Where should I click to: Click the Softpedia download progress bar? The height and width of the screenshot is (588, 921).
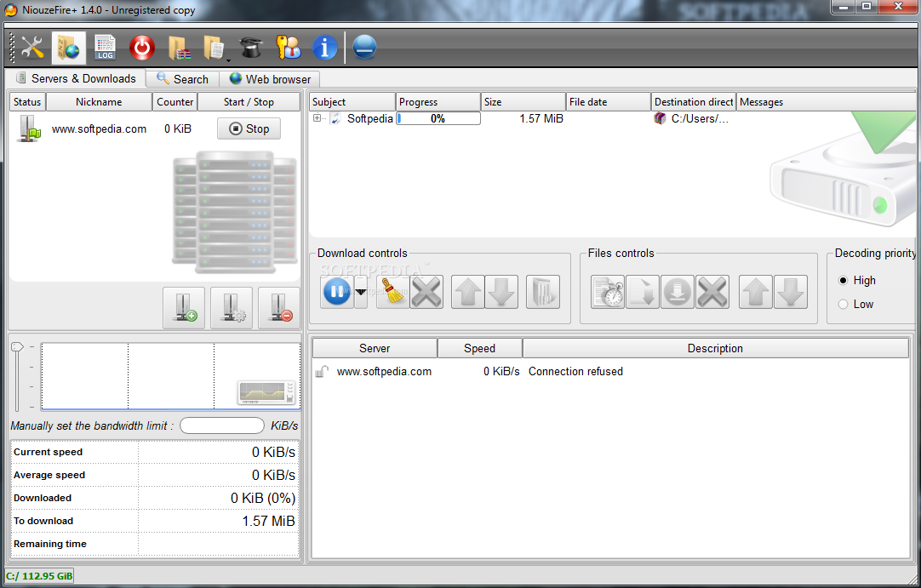click(x=438, y=118)
